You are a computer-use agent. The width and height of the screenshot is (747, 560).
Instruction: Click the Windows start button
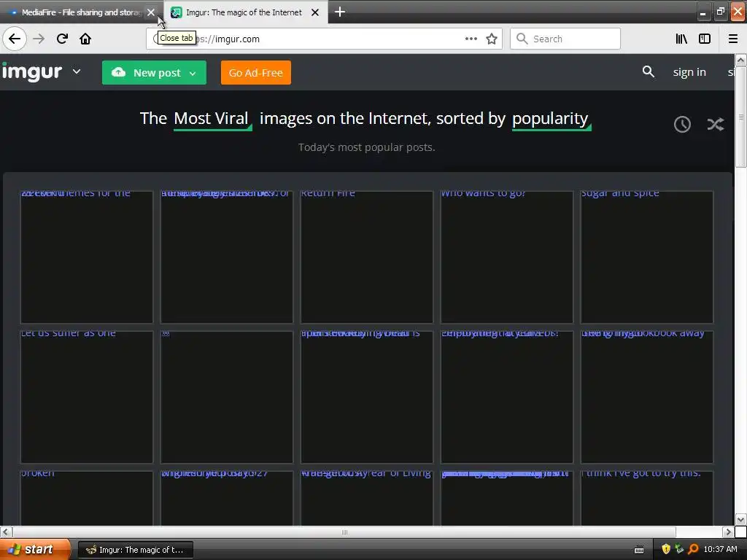[x=35, y=550]
